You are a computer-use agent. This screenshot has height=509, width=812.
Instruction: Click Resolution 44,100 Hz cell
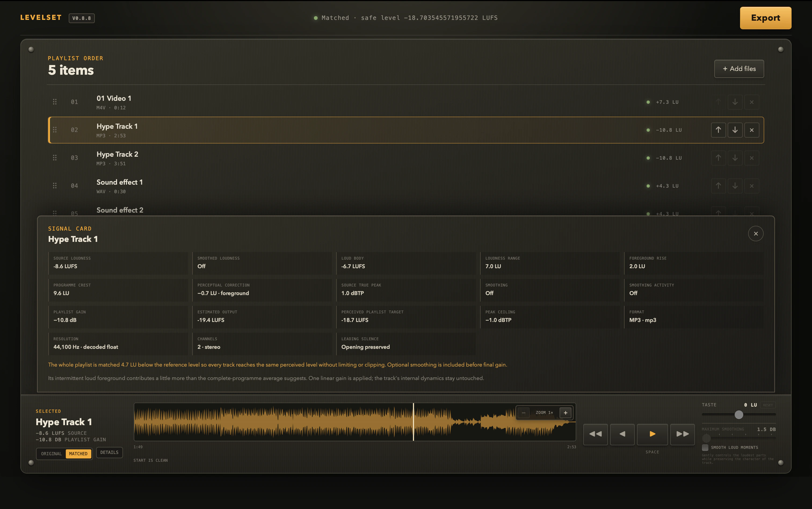(x=118, y=344)
